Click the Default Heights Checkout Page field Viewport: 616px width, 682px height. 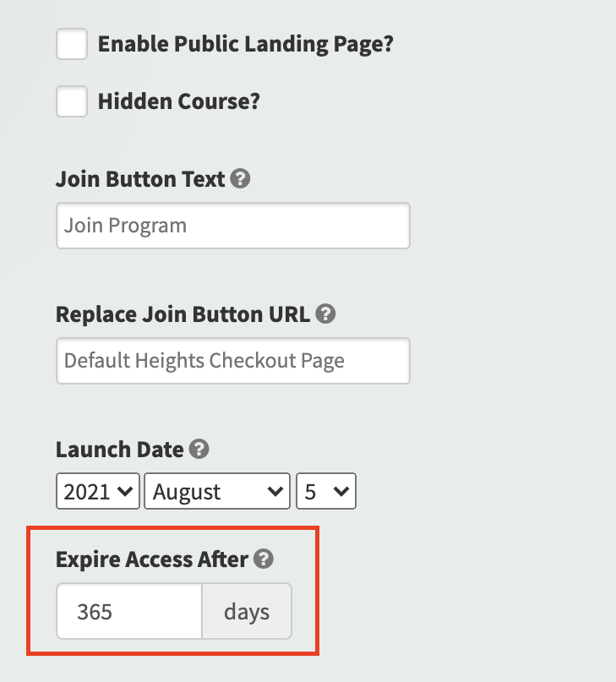pos(233,361)
